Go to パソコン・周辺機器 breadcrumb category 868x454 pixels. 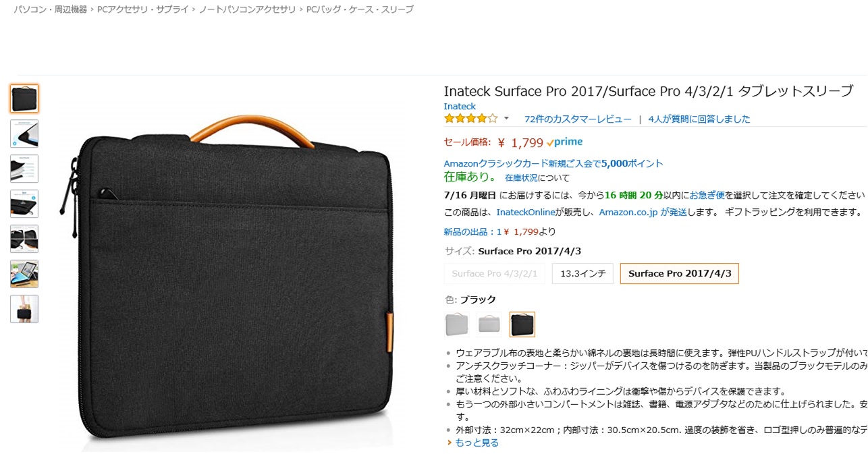pos(51,9)
